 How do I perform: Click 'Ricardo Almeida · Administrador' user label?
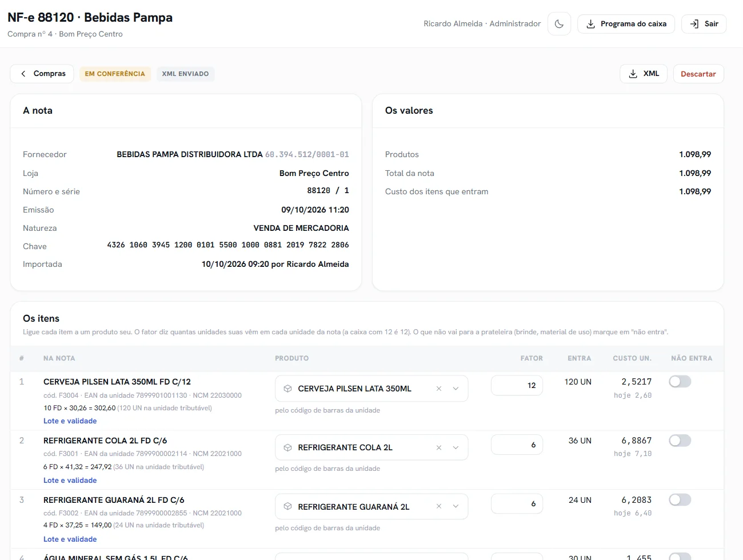(x=482, y=24)
